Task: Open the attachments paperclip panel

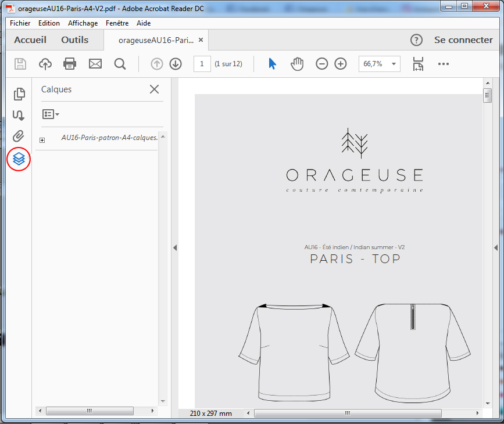Action: coord(19,136)
